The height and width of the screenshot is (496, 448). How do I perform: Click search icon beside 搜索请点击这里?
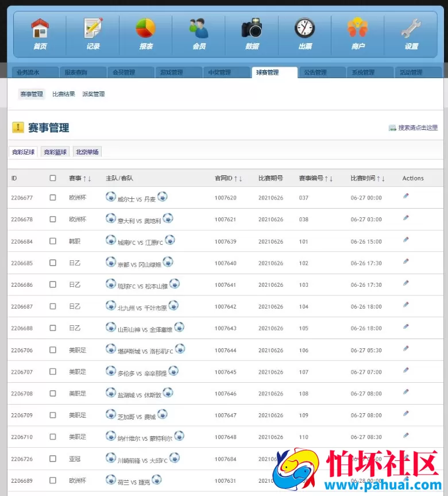[x=392, y=128]
